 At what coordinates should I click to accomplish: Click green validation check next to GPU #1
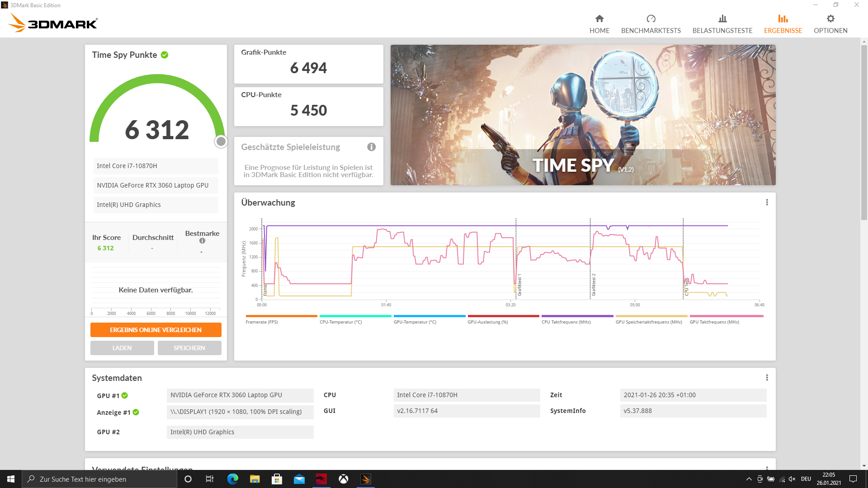125,395
